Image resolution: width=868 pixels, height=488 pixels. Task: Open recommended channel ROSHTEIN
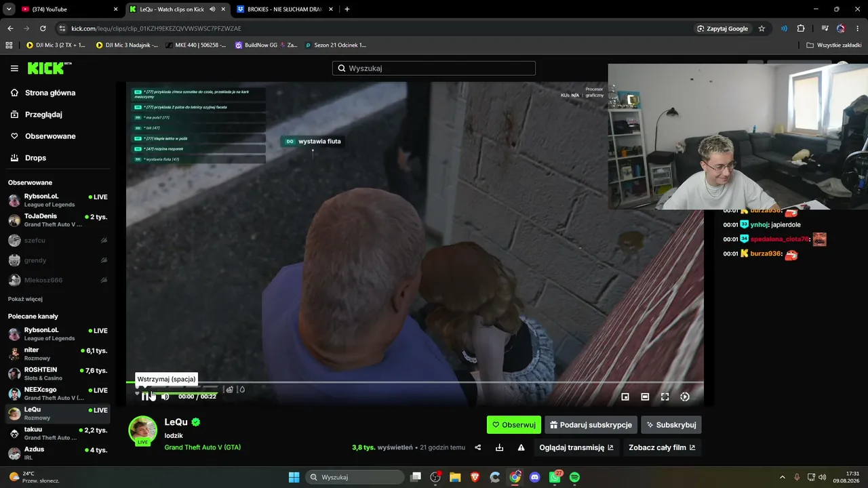click(x=58, y=374)
